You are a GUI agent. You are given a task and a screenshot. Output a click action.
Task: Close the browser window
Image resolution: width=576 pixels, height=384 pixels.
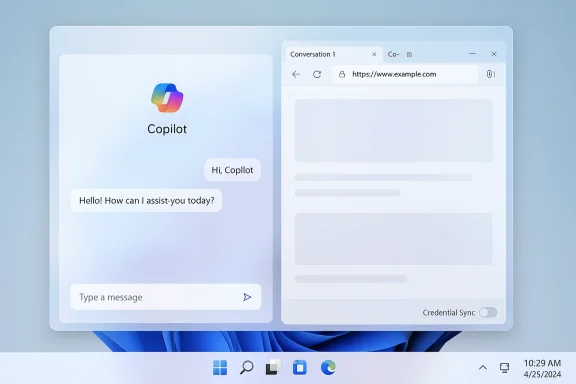click(494, 54)
